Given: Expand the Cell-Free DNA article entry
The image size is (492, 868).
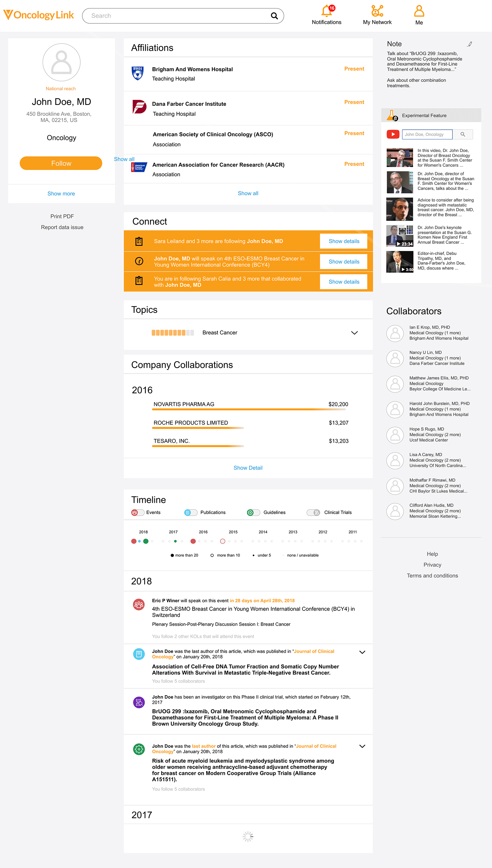Looking at the screenshot, I should [x=362, y=652].
